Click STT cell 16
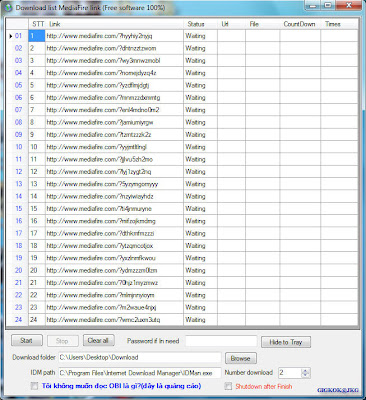Screen dimensions: 366x400 pos(37,221)
